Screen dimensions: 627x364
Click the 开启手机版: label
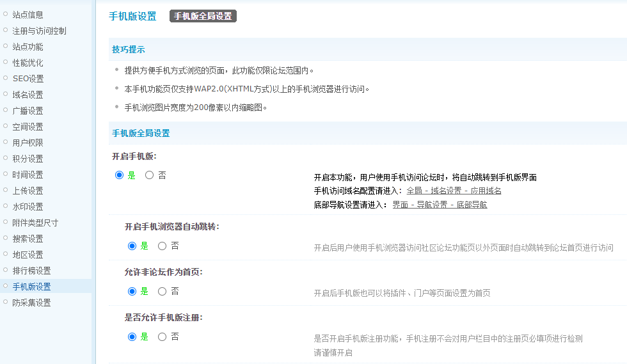pyautogui.click(x=134, y=156)
